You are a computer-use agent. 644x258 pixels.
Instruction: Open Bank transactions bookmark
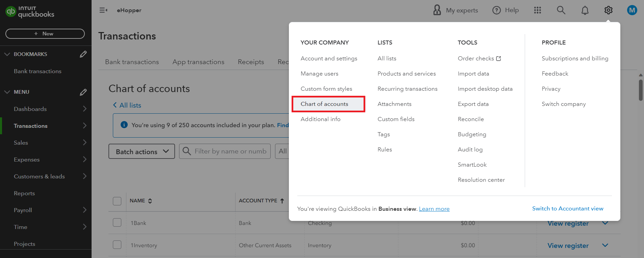pos(38,71)
